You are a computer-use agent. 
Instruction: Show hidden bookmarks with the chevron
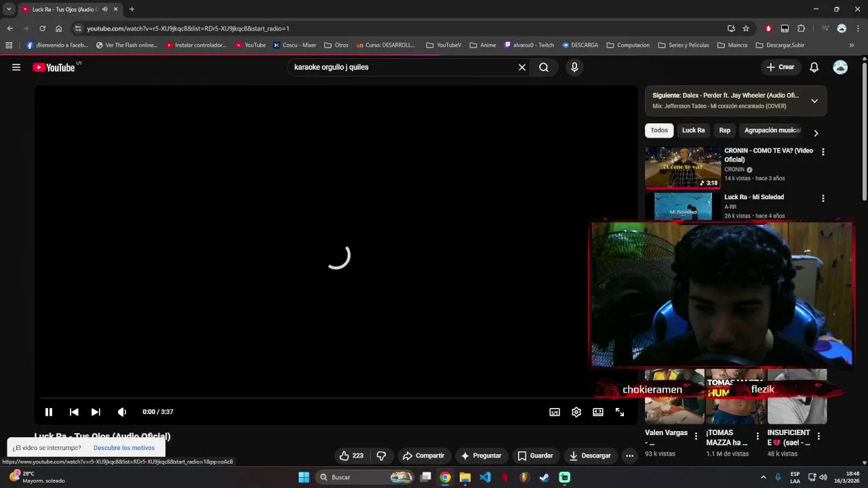point(852,45)
